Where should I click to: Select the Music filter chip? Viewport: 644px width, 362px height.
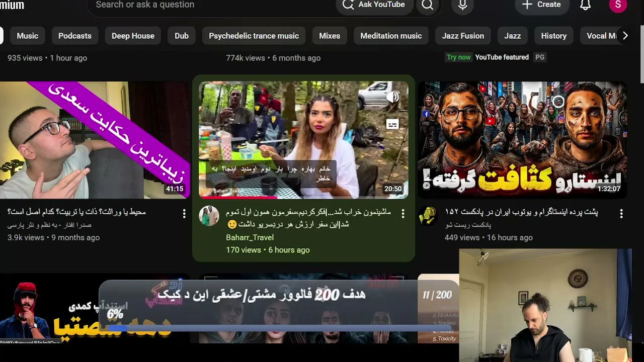pos(27,36)
